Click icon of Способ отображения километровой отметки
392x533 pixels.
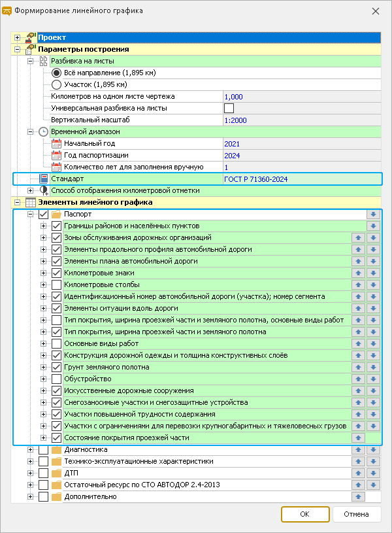click(44, 191)
